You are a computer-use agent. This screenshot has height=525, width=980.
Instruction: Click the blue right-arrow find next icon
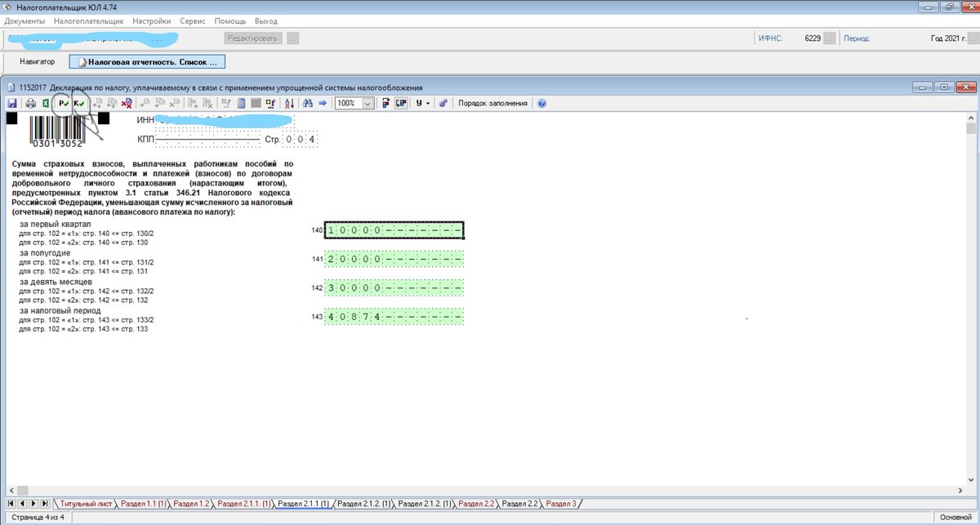[x=323, y=104]
